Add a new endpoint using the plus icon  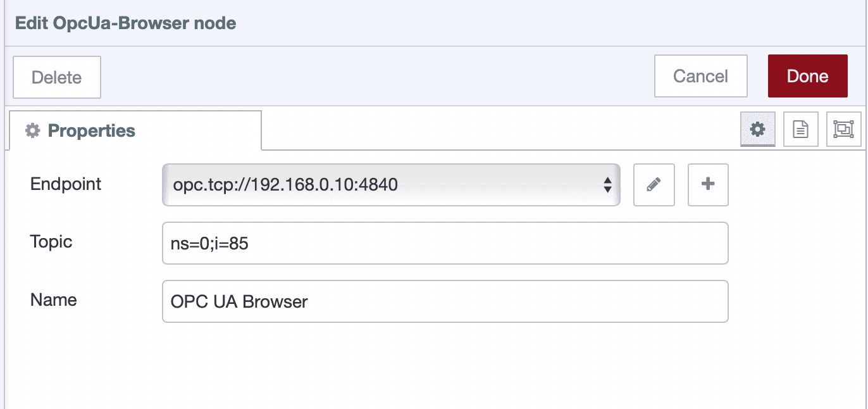click(708, 185)
